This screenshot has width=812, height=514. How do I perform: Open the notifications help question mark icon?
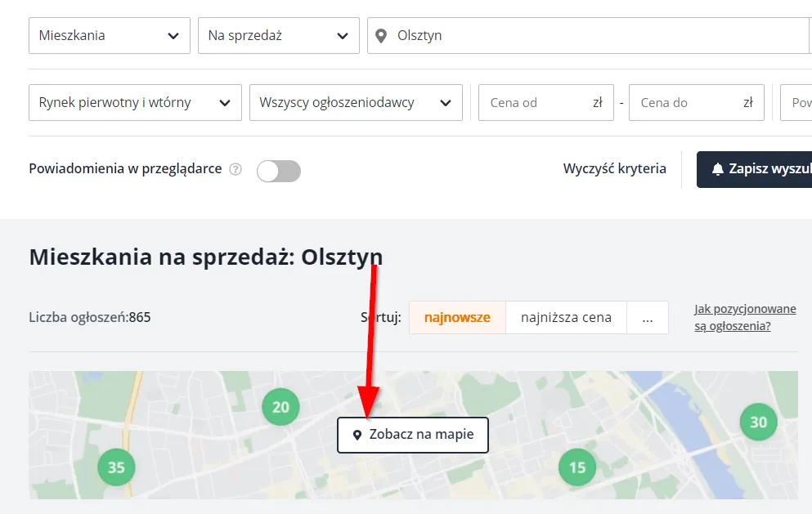click(236, 168)
